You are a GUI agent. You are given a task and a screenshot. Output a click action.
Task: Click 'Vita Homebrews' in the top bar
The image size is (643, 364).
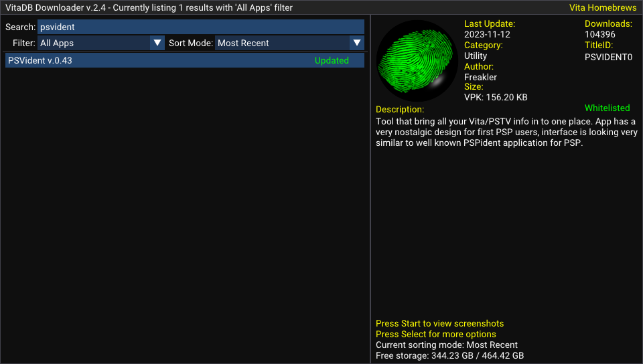click(602, 7)
